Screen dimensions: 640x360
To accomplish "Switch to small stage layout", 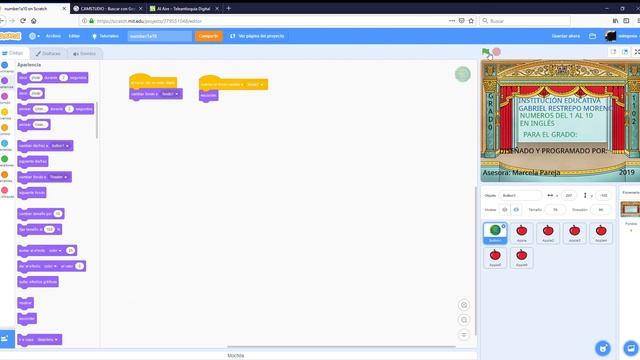I will point(613,52).
